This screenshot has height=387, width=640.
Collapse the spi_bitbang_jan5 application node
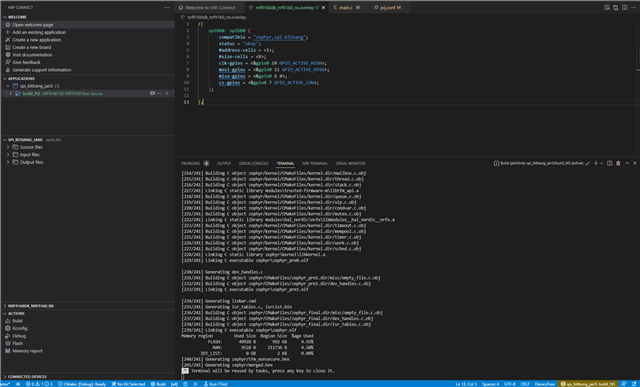point(8,86)
